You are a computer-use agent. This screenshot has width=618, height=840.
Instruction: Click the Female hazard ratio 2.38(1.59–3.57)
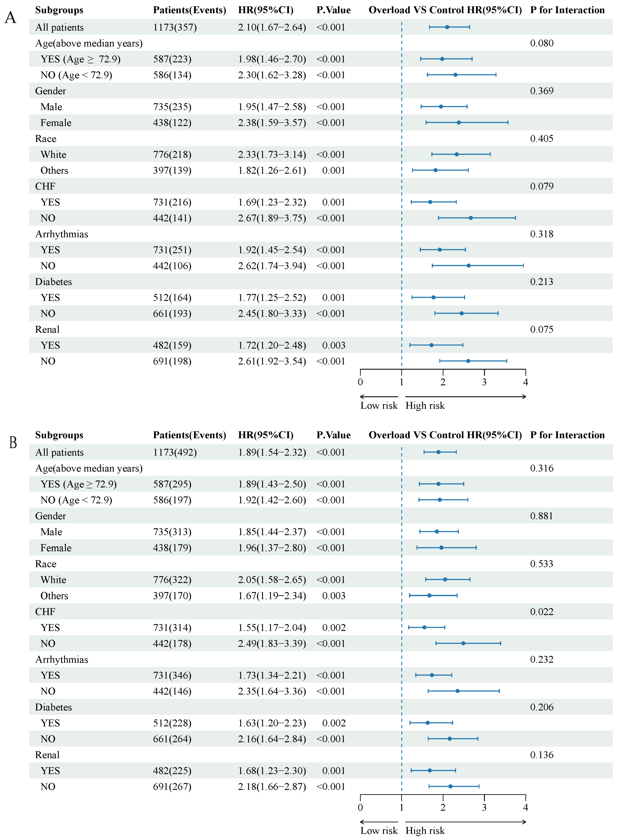[272, 123]
